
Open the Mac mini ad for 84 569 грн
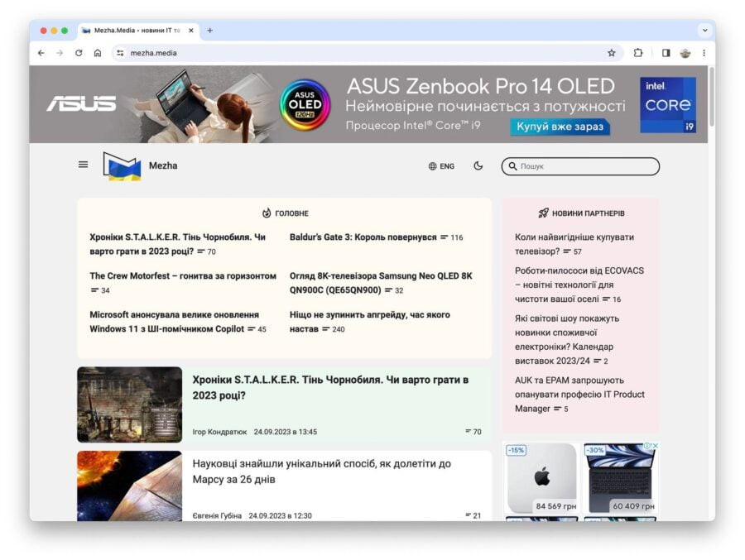[541, 478]
